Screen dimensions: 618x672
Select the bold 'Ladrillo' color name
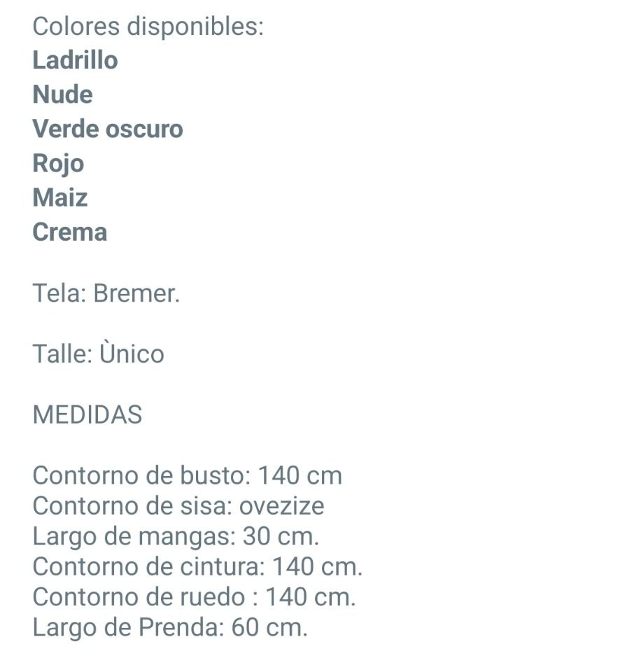[x=75, y=60]
